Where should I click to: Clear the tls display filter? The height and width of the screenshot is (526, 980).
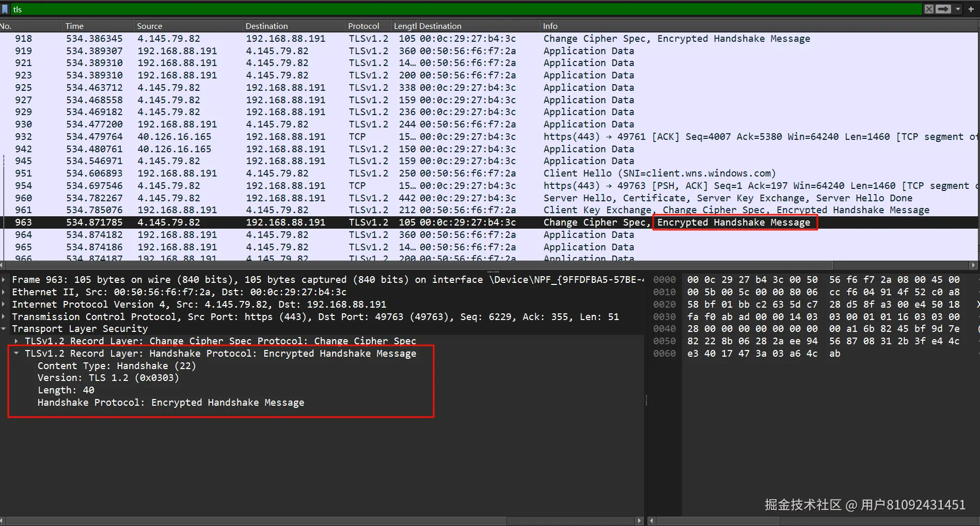pos(929,9)
